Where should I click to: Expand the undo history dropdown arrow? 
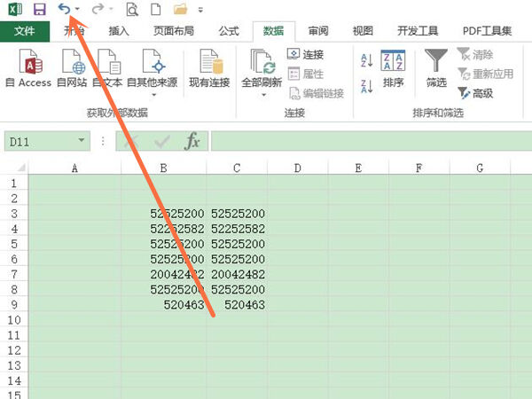pos(77,9)
